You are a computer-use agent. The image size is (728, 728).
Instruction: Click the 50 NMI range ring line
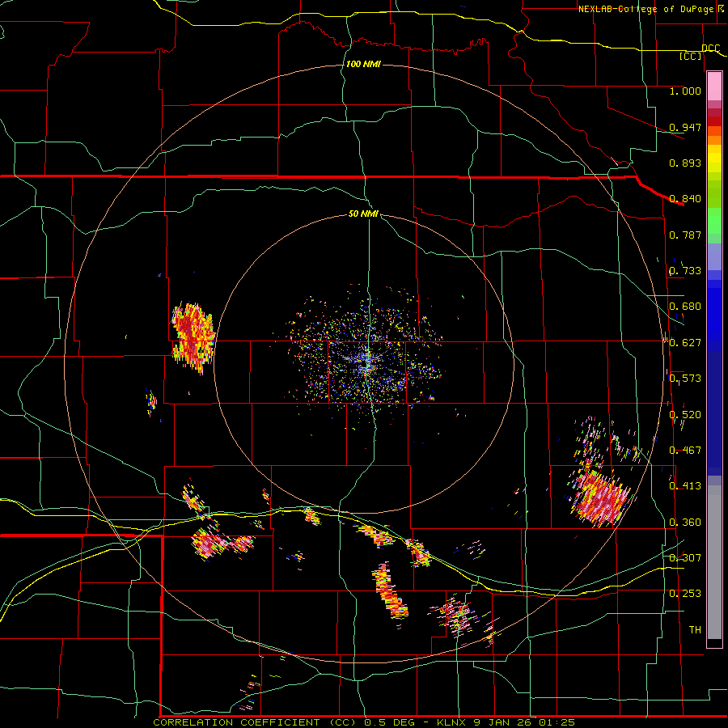[x=514, y=365]
